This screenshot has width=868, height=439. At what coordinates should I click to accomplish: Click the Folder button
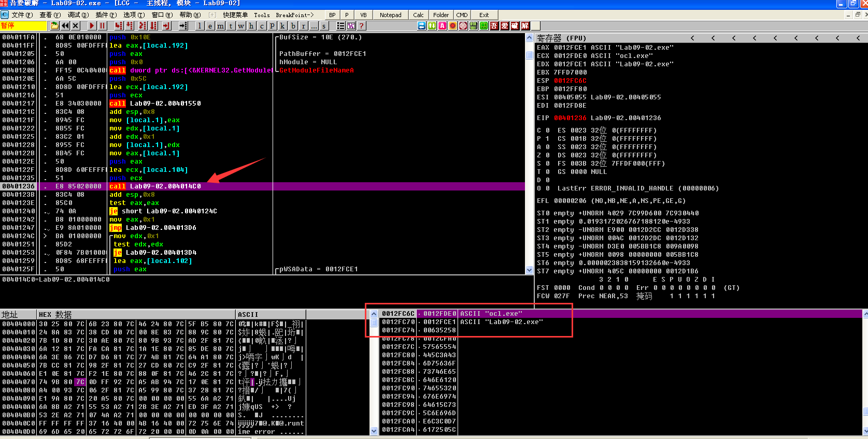(441, 15)
